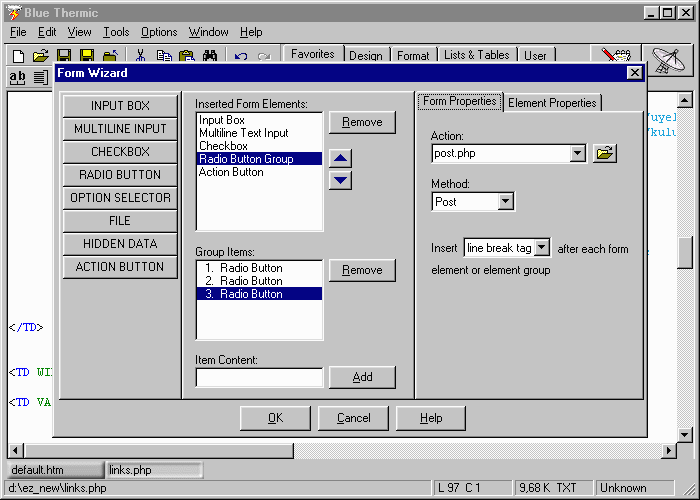Open the Help menu
This screenshot has width=700, height=500.
(x=251, y=32)
